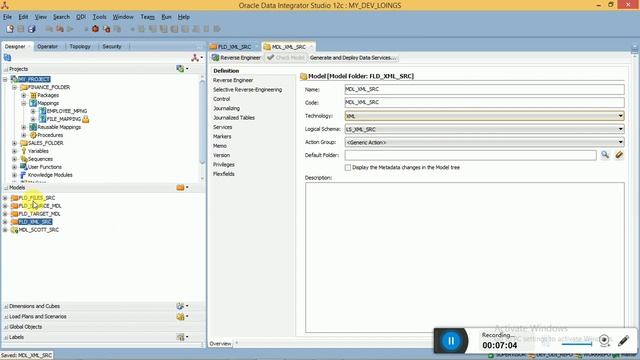Open the File menu
640x360 pixels.
pyautogui.click(x=7, y=17)
